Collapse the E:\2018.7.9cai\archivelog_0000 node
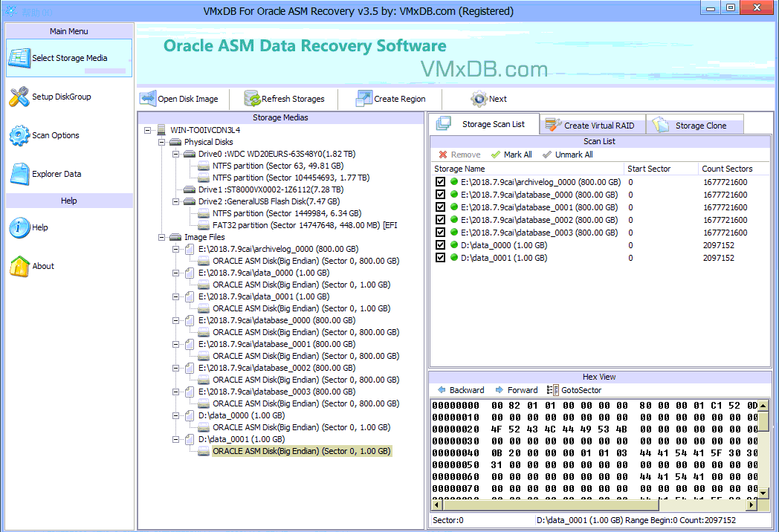The height and width of the screenshot is (532, 779). tap(175, 250)
